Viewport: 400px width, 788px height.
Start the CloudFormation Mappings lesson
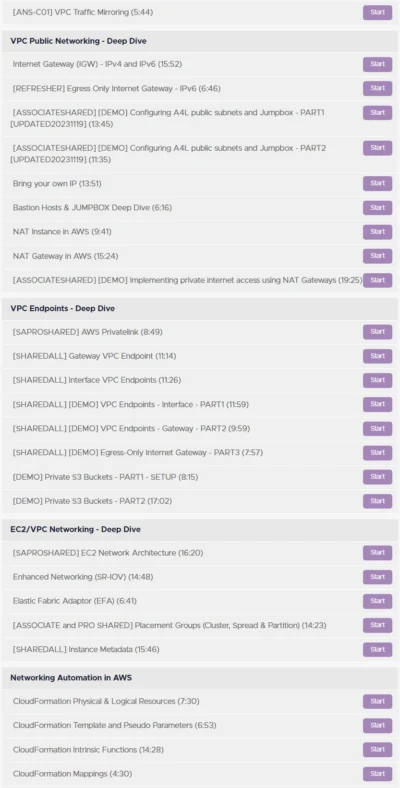(377, 774)
